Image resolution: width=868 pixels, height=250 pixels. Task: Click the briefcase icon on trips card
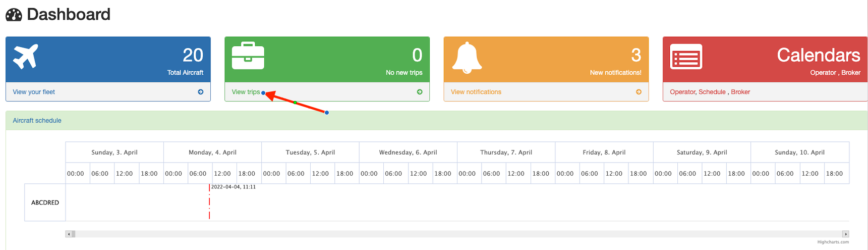pyautogui.click(x=248, y=56)
